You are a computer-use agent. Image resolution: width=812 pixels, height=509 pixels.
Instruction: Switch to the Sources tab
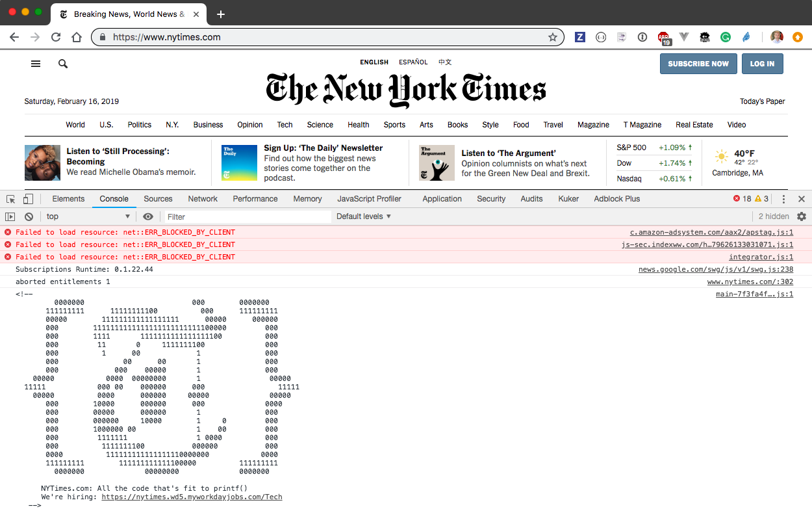click(158, 199)
